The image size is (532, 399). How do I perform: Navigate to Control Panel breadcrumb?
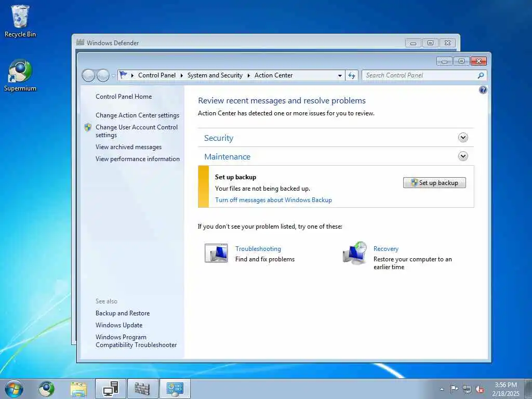click(x=157, y=75)
